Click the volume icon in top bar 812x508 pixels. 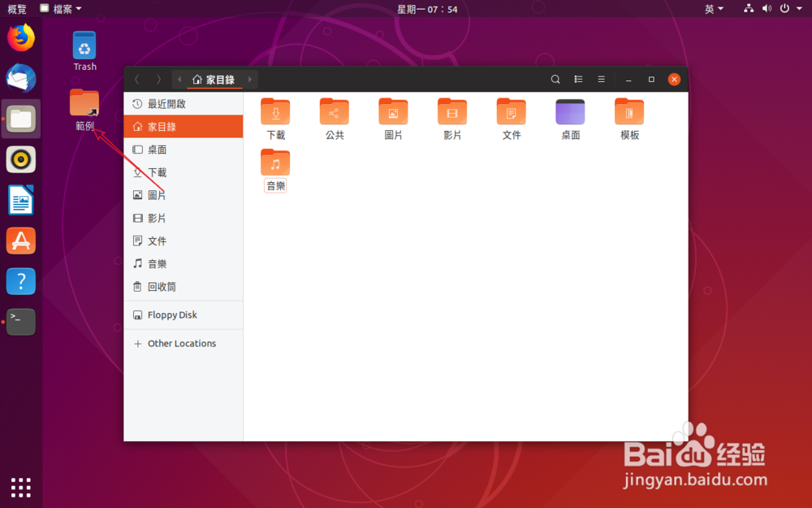[x=767, y=8]
